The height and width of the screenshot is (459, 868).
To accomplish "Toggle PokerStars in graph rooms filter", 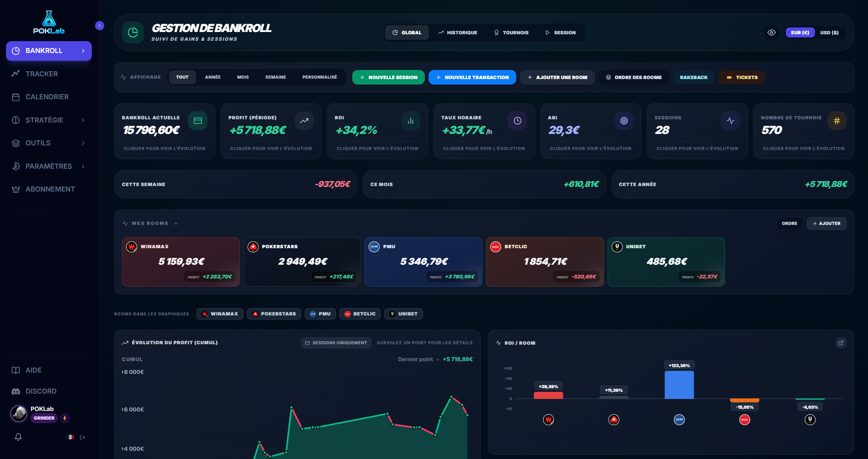I will (x=274, y=314).
